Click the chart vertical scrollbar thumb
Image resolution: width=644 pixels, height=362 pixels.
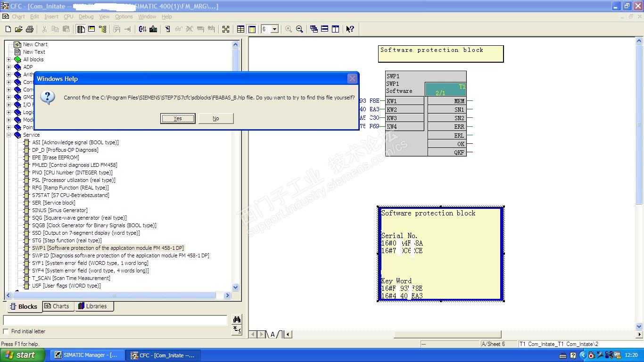pyautogui.click(x=639, y=124)
